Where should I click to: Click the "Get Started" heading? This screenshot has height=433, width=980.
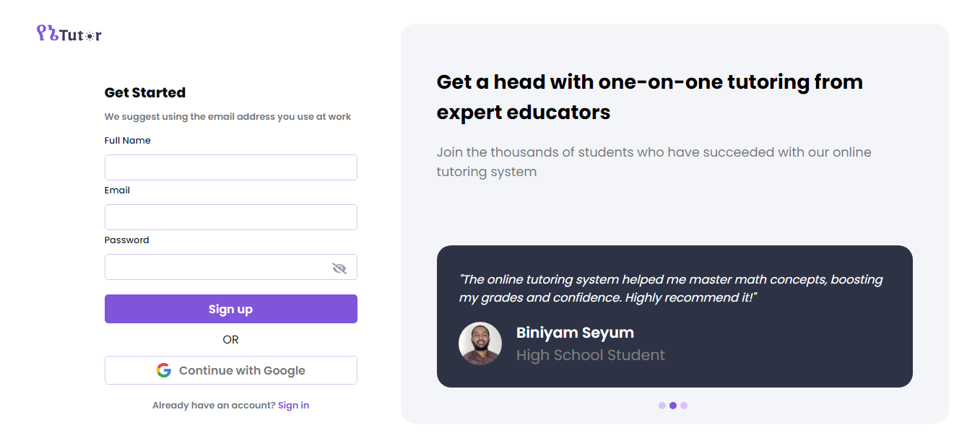(x=144, y=92)
